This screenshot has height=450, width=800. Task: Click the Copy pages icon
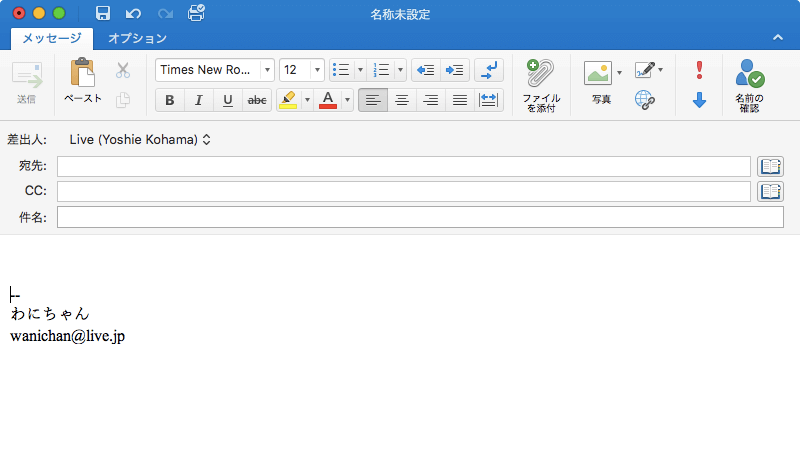coord(122,99)
